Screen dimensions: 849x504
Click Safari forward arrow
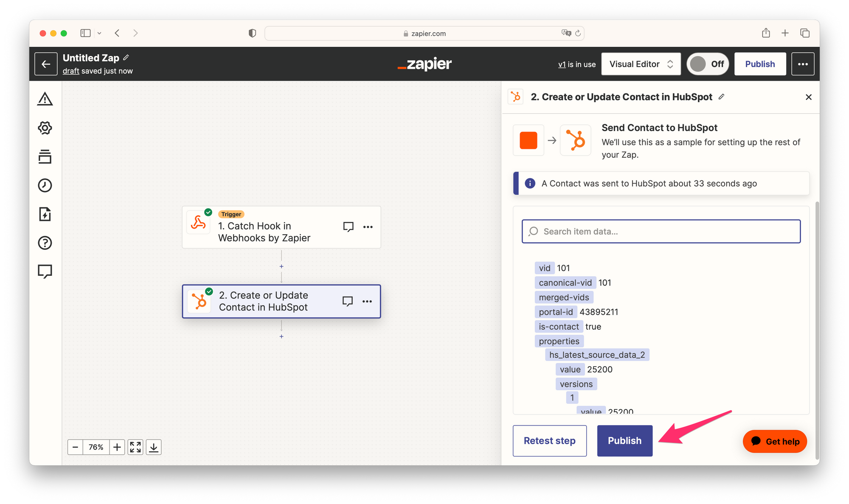click(x=135, y=33)
